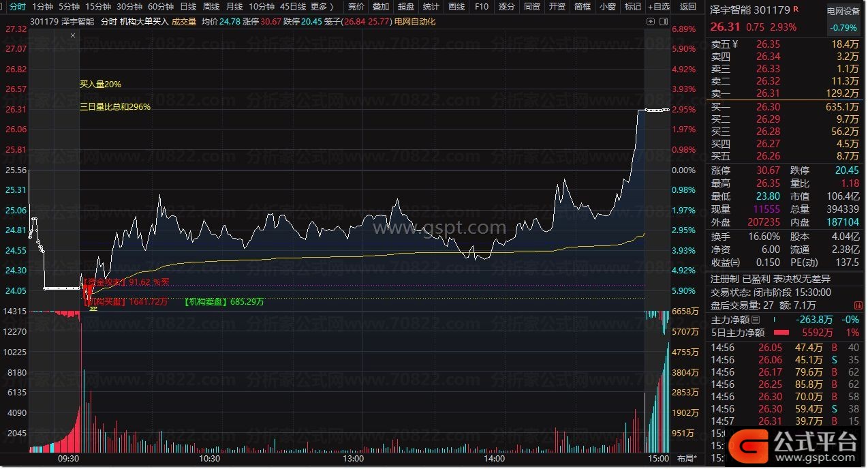Expand the 更多 timeframe dropdown
Screen dimensions: 868x469
(x=322, y=7)
